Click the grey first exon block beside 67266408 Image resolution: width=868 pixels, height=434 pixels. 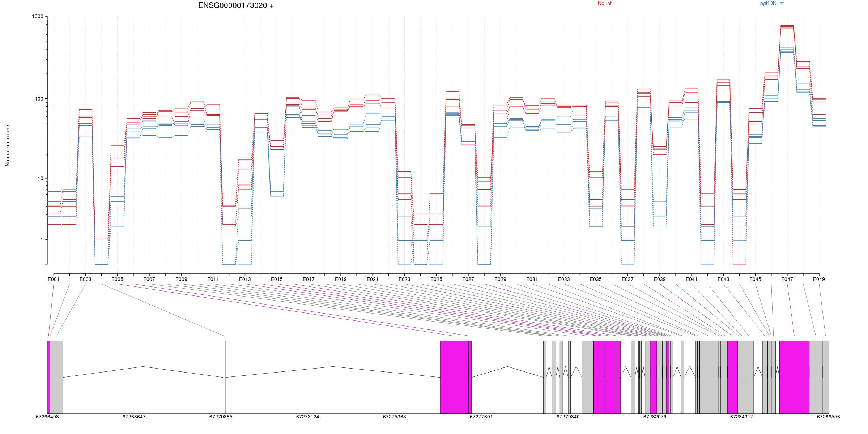tap(56, 377)
